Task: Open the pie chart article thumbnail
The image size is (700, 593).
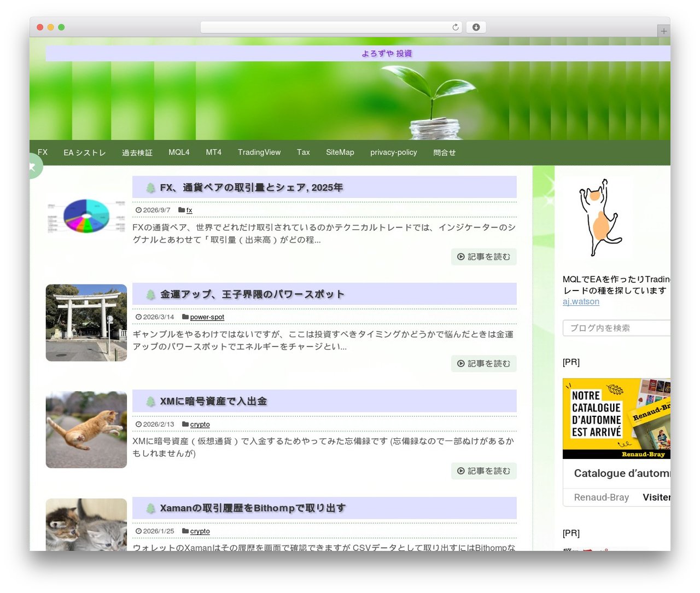Action: pos(86,216)
